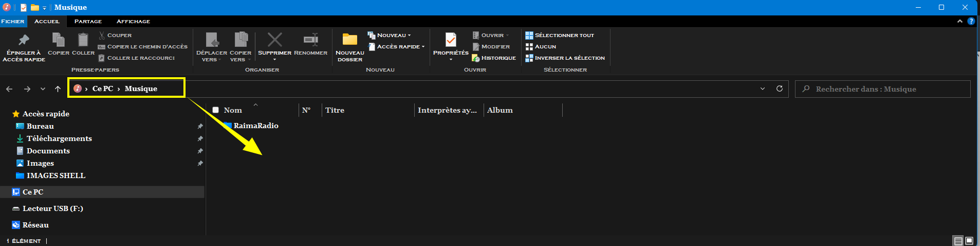
Task: Click Ouvrir in the ribbon
Action: tap(491, 36)
